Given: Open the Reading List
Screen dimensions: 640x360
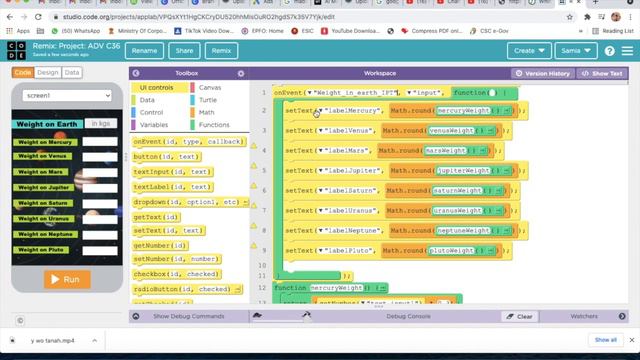Looking at the screenshot, I should click(x=613, y=31).
